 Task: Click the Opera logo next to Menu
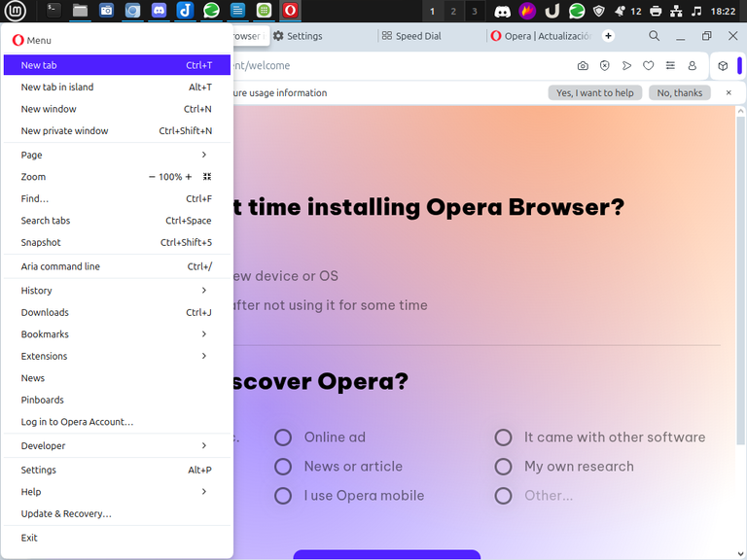pos(18,41)
